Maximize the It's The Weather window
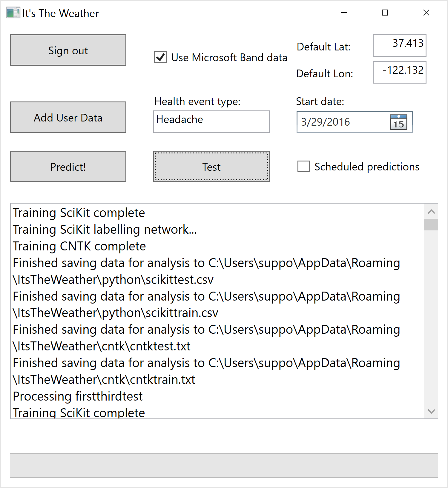 (x=385, y=13)
